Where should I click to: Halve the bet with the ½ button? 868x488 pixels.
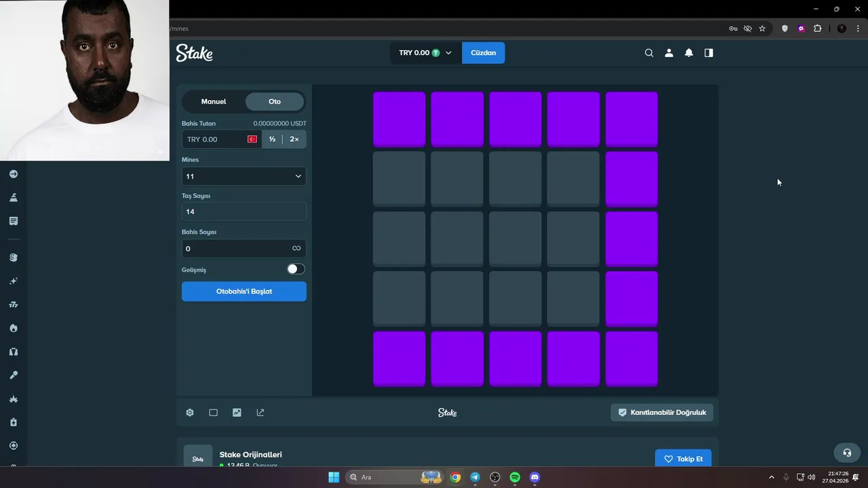[x=272, y=139]
